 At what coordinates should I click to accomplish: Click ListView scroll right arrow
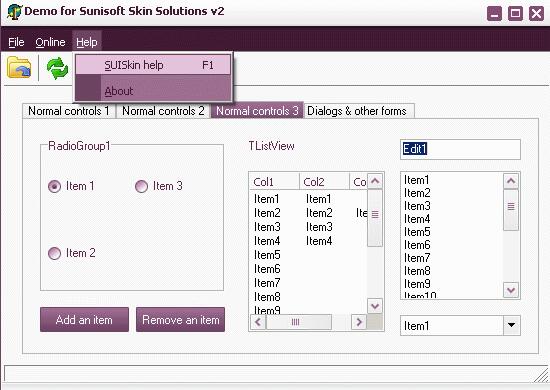click(x=359, y=322)
